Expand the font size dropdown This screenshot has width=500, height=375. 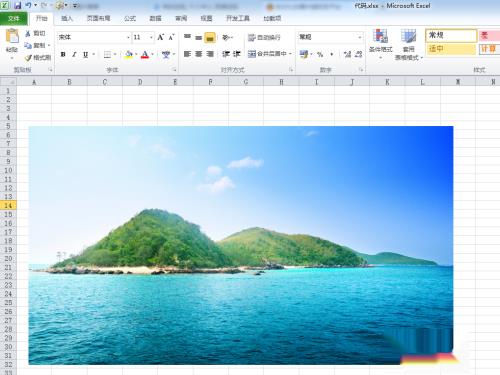click(x=151, y=37)
